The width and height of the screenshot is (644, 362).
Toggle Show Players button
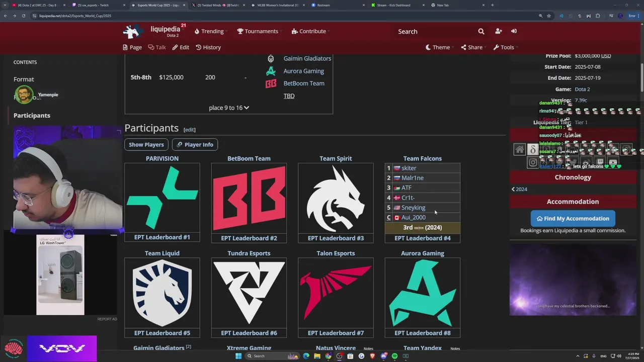point(146,144)
